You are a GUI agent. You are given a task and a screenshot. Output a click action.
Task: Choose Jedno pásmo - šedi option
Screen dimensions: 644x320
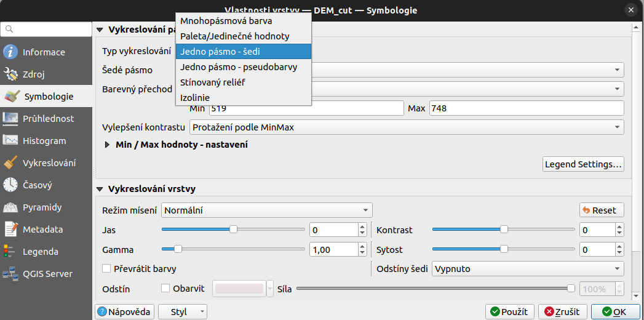tap(243, 52)
